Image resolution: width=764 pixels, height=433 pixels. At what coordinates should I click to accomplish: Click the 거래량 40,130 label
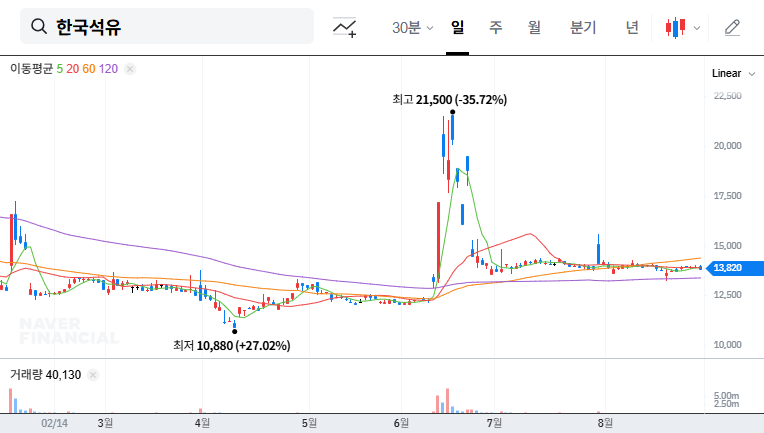pyautogui.click(x=45, y=375)
